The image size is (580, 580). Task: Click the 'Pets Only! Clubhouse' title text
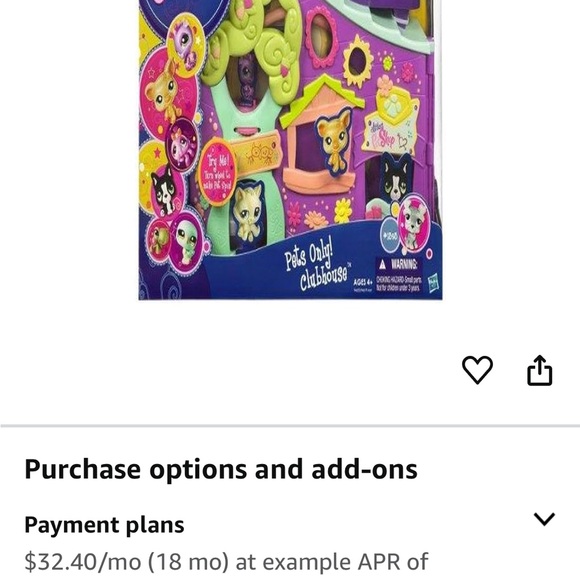[316, 267]
